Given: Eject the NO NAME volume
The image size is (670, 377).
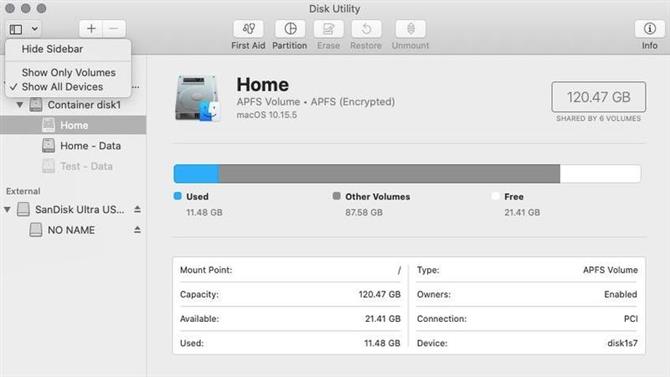Looking at the screenshot, I should click(x=137, y=230).
